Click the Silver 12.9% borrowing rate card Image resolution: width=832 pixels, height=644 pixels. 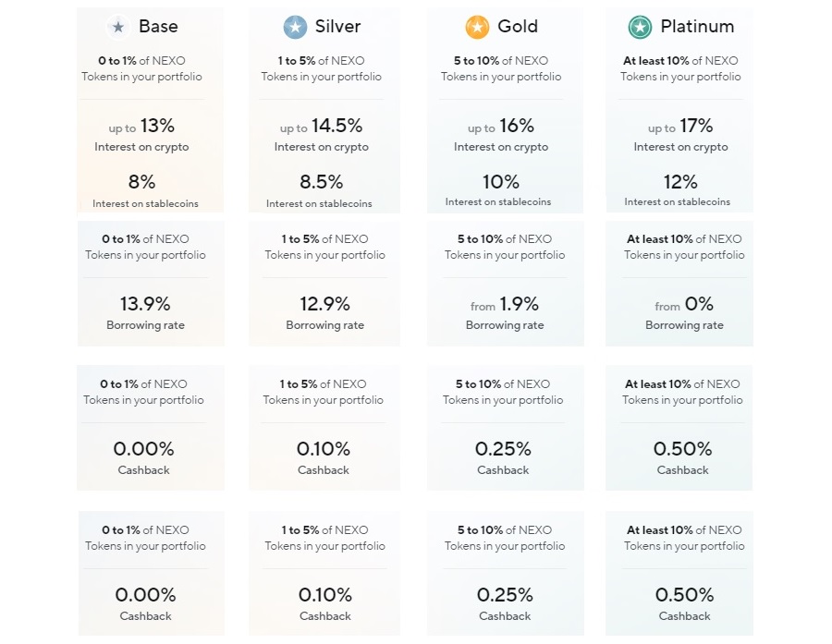[x=324, y=284]
